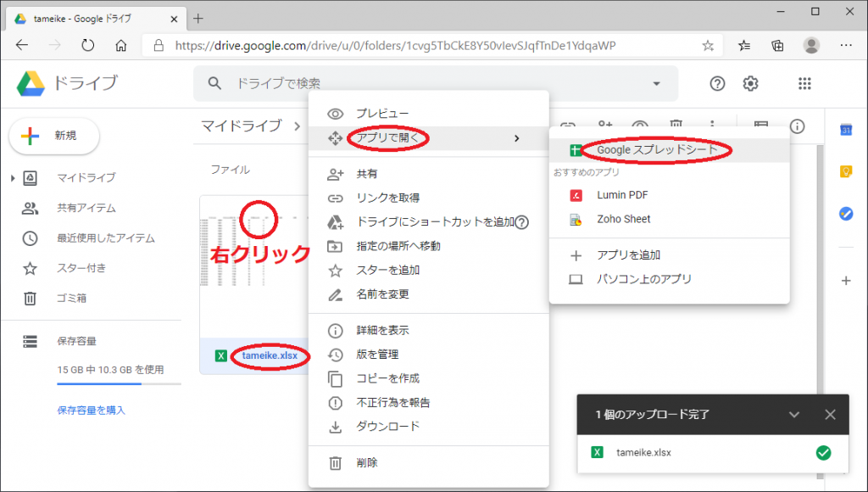Click the 保存容量を購入 link

[x=91, y=411]
